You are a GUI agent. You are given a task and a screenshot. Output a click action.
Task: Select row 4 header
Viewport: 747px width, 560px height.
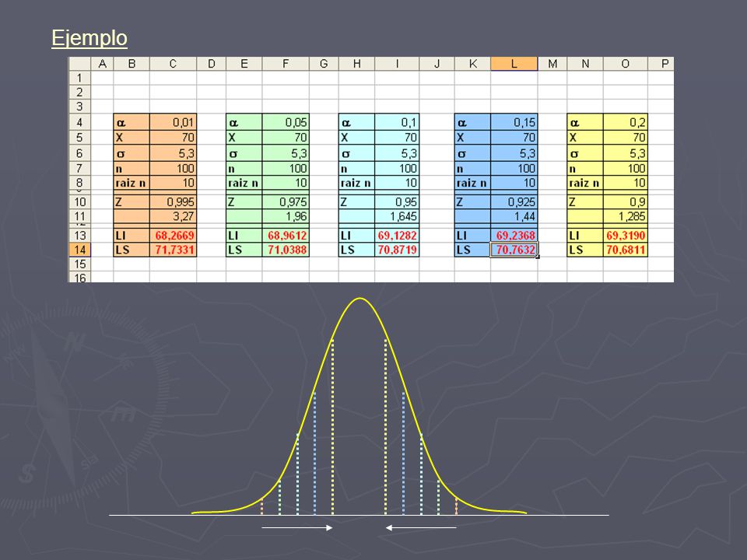(x=79, y=122)
